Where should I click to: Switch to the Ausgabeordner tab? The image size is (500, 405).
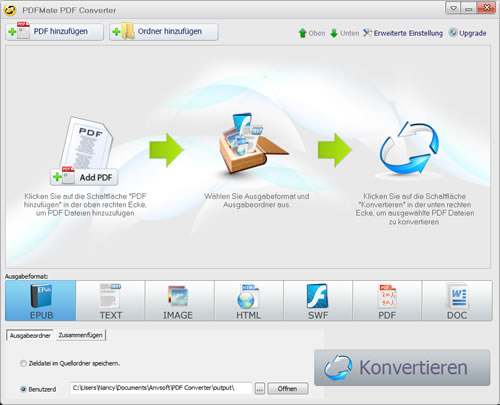tap(30, 335)
